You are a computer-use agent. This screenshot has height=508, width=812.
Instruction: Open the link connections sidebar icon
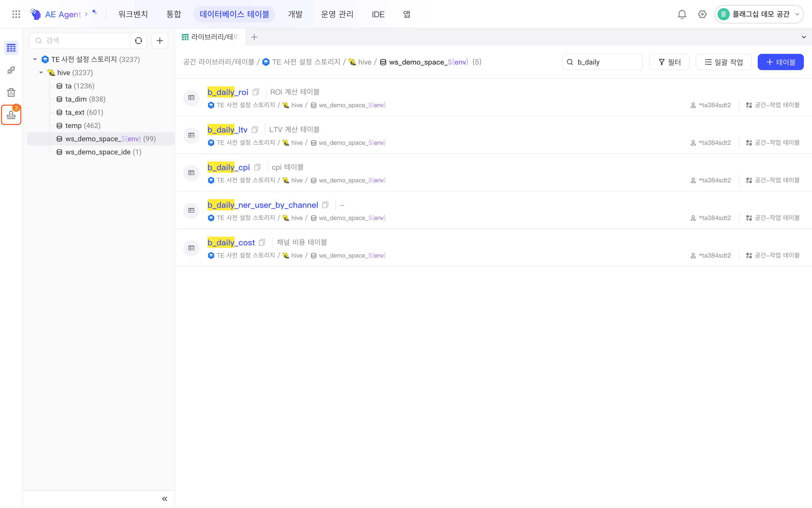pos(11,70)
